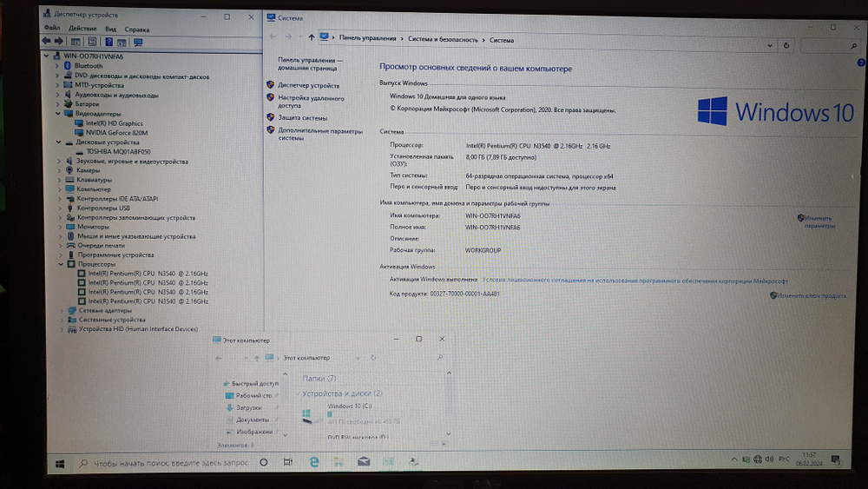Click Изменить ключ продукта link
Image resolution: width=868 pixels, height=489 pixels.
(x=812, y=295)
